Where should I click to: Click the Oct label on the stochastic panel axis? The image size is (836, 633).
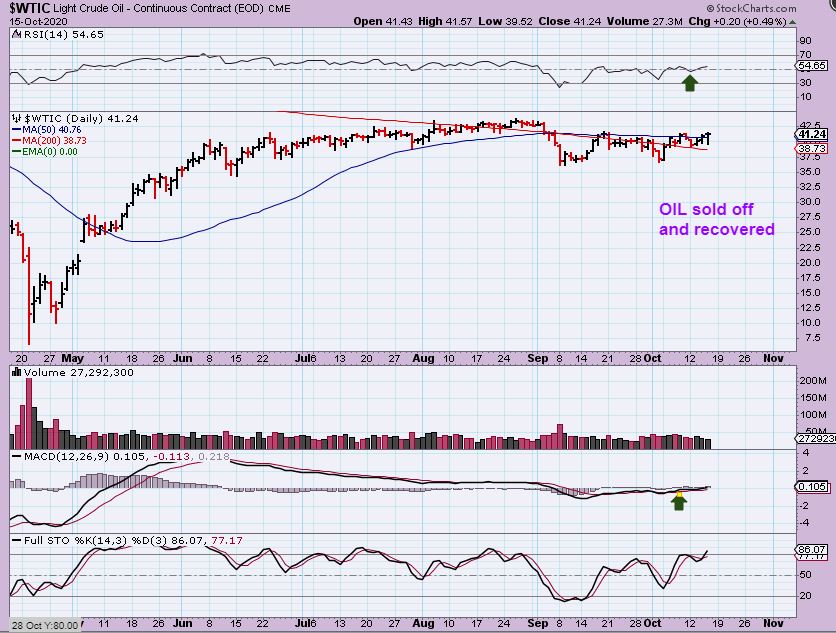tap(652, 623)
